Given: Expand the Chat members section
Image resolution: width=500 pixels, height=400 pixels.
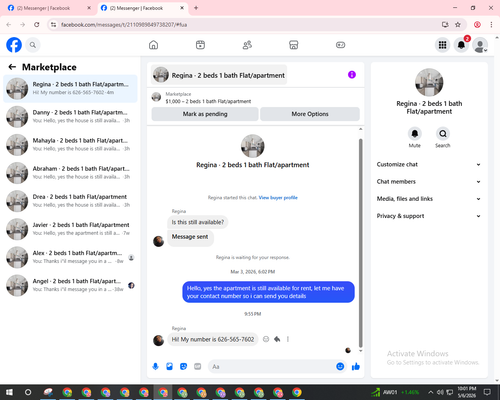Looking at the screenshot, I should point(429,182).
